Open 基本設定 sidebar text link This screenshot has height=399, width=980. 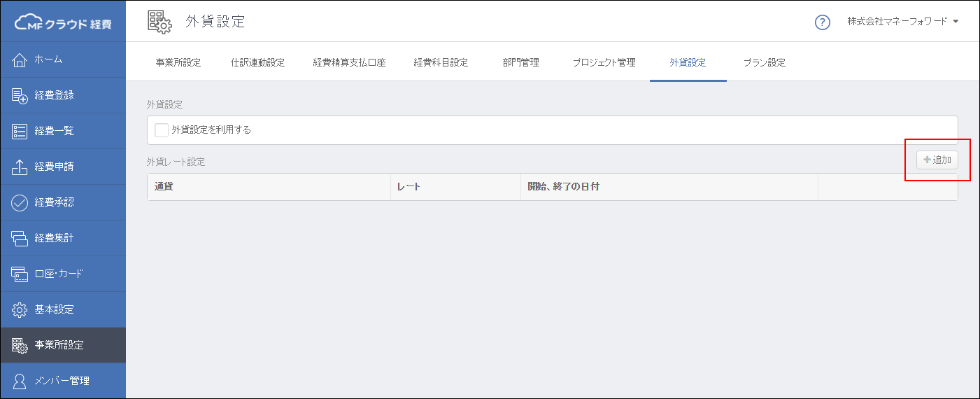point(54,309)
